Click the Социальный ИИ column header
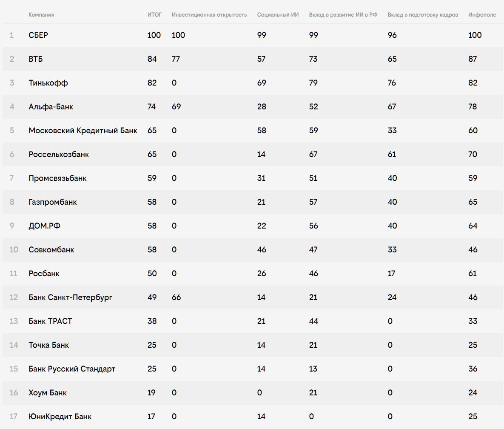 278,15
